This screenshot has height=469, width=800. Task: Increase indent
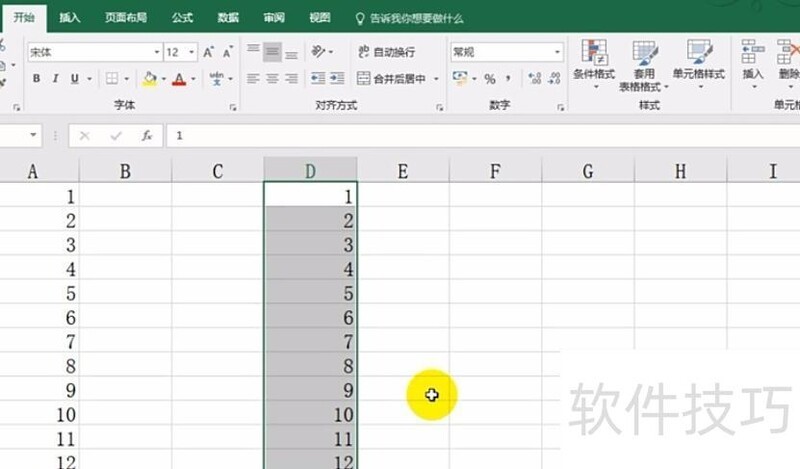pos(337,79)
